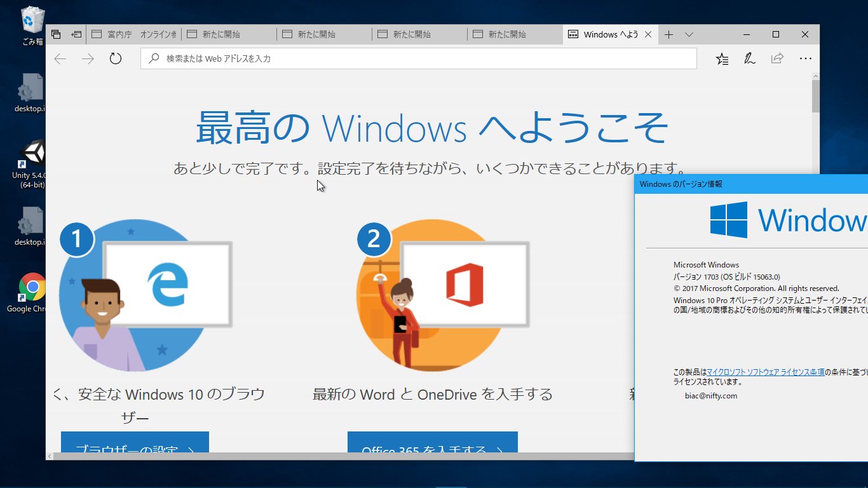
Task: Click the 最新の Word と OneDrive を入手する caption
Action: coord(433,394)
